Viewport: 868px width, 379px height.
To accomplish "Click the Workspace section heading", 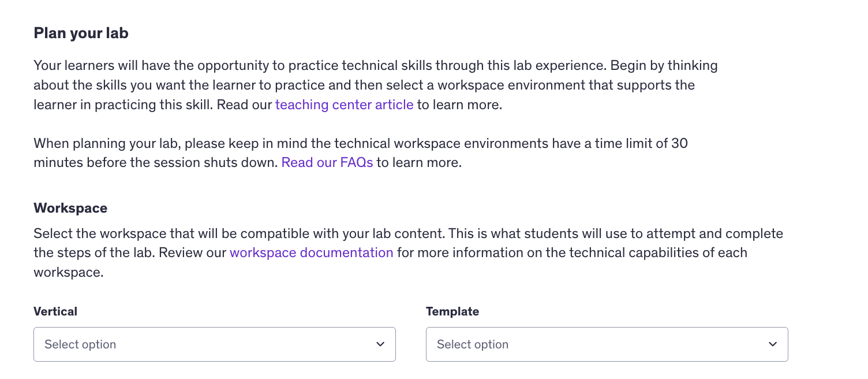I will point(70,208).
